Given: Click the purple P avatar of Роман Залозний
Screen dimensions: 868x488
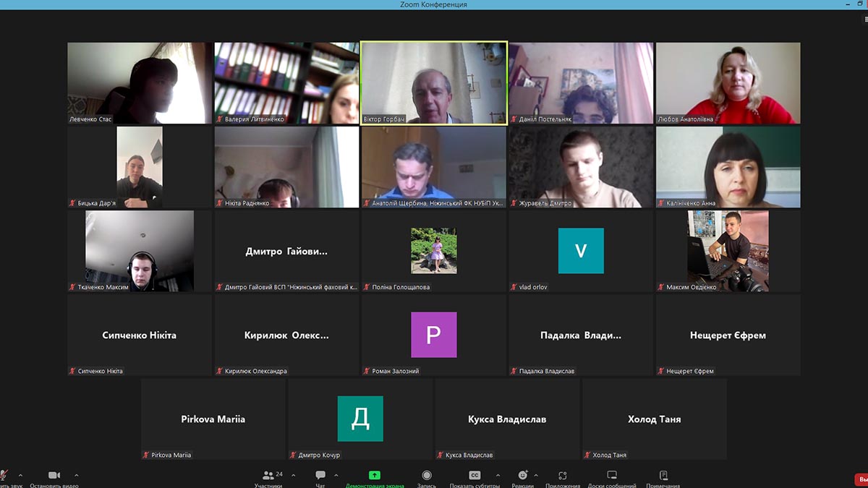Looking at the screenshot, I should tap(434, 335).
